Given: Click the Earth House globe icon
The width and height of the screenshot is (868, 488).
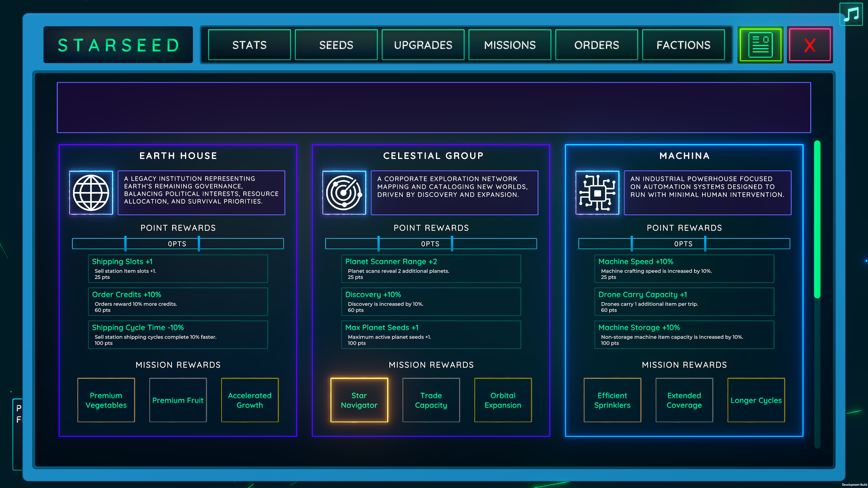Looking at the screenshot, I should [x=91, y=193].
